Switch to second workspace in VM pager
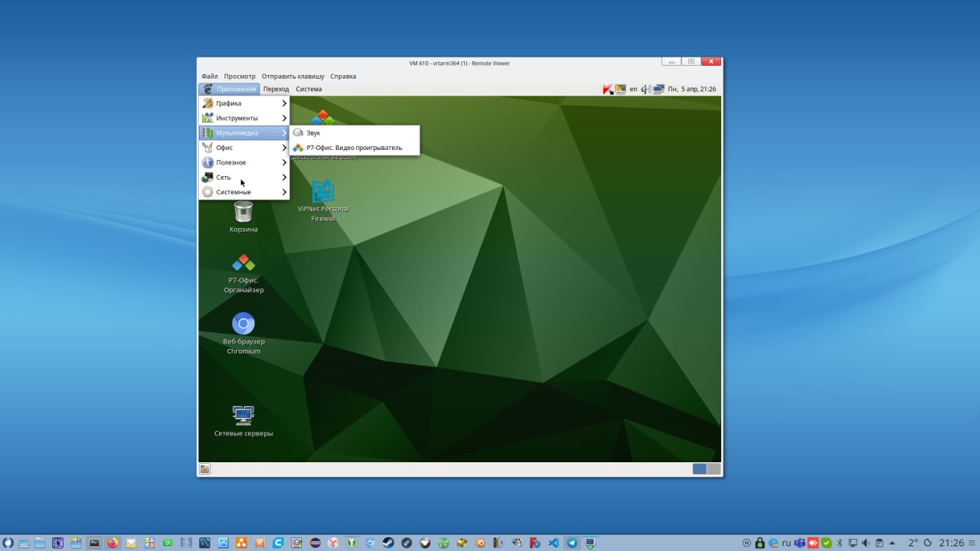Image resolution: width=980 pixels, height=551 pixels. (x=714, y=469)
